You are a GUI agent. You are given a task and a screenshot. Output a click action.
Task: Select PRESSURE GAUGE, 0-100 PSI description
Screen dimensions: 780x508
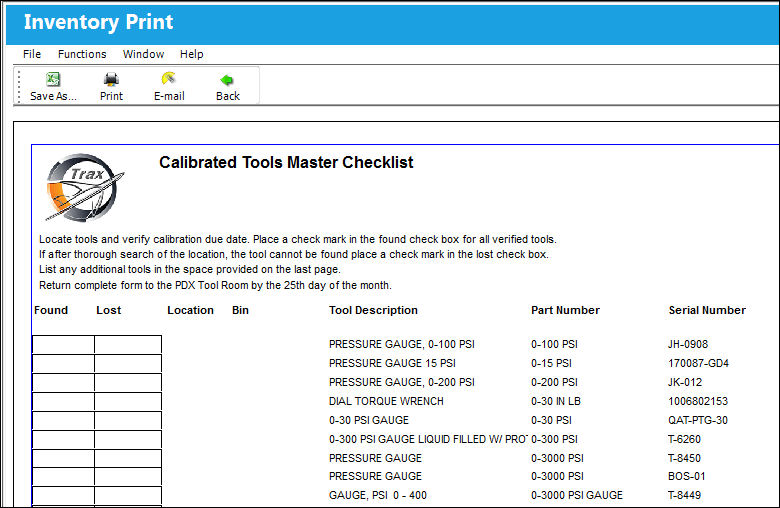(401, 344)
